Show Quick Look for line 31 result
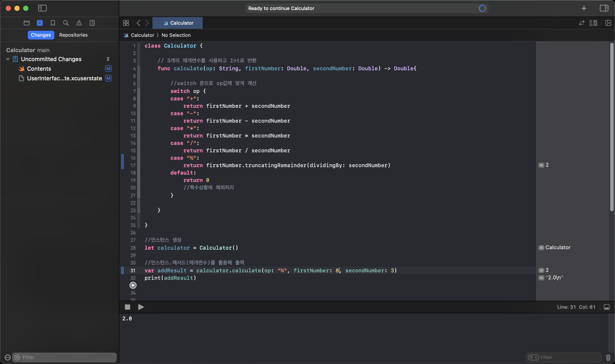Viewport: 615px width, 364px height. point(541,270)
